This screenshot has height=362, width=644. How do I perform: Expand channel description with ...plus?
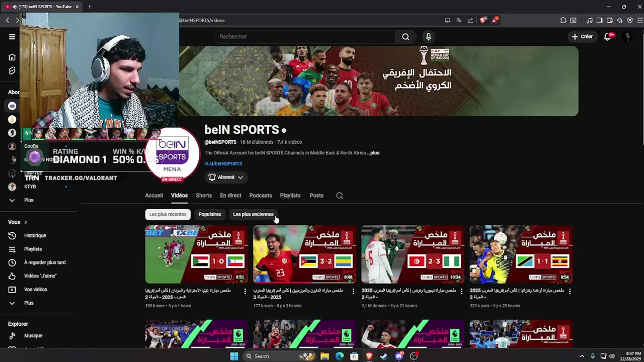click(x=373, y=153)
